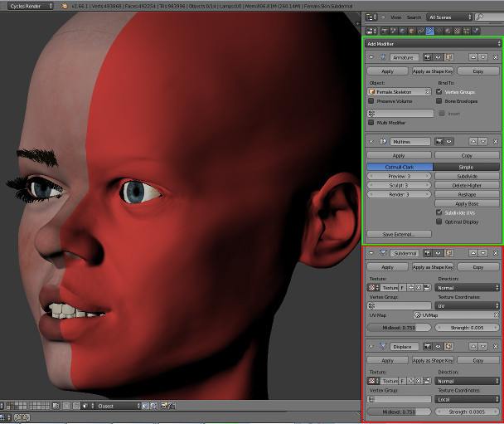Remove the Armature modifier with X icon
This screenshot has width=504, height=424.
tap(496, 57)
